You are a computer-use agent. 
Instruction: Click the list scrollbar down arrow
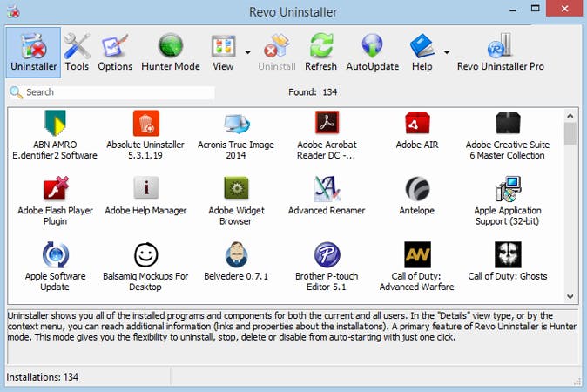[570, 296]
